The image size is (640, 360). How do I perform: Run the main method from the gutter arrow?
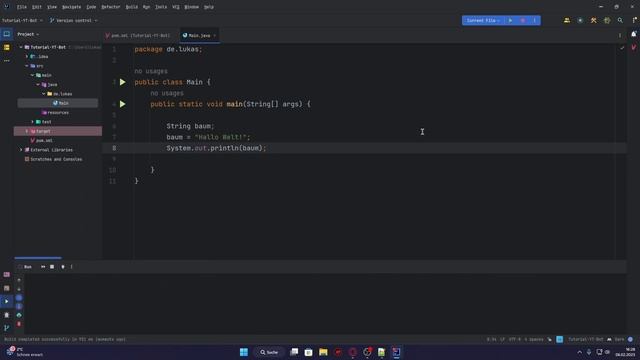tap(122, 104)
